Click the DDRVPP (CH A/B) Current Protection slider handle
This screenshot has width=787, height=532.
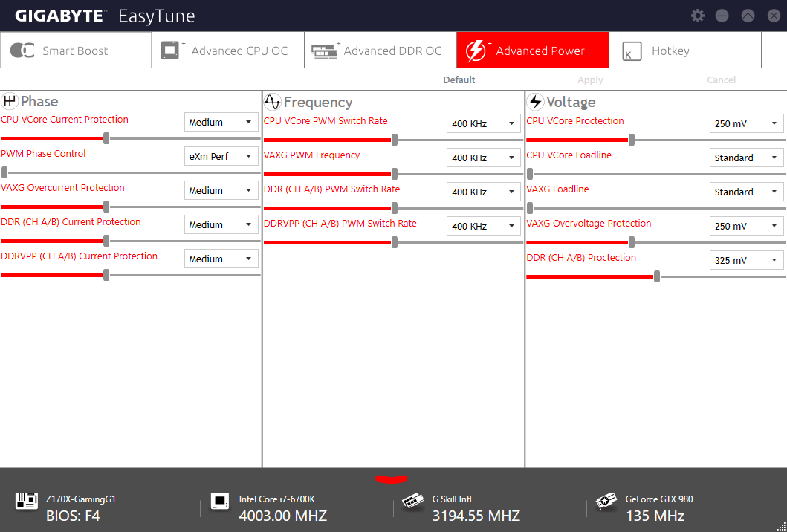[x=106, y=275]
